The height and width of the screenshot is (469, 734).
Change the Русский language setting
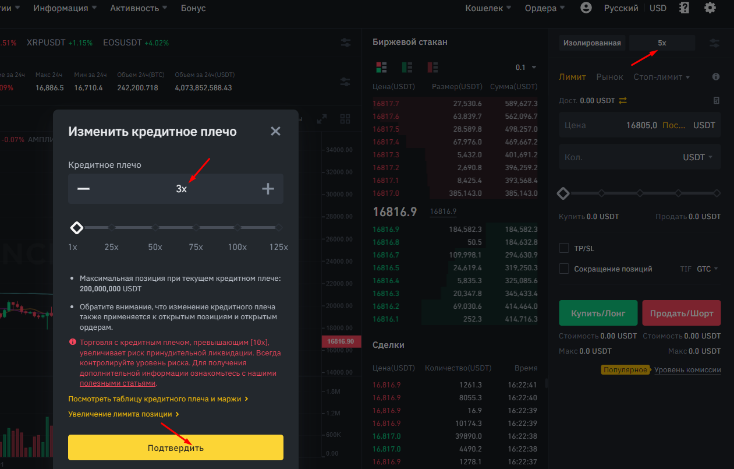point(621,8)
